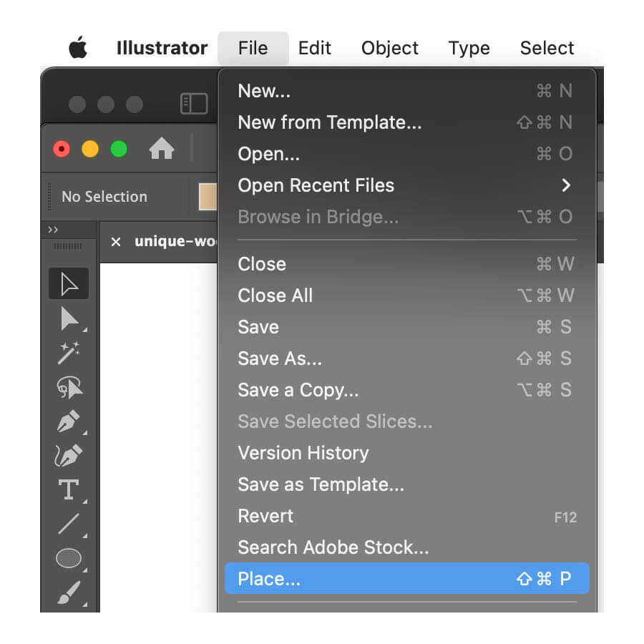Open the Apple menu

click(x=78, y=48)
